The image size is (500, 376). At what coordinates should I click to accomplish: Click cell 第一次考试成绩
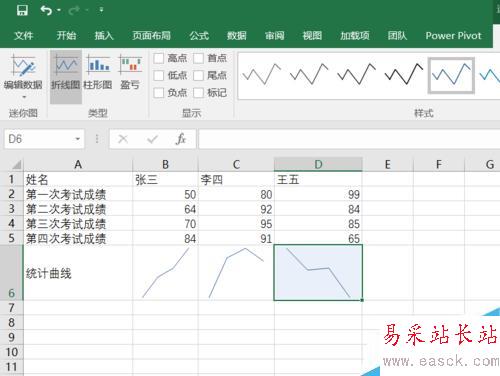78,194
